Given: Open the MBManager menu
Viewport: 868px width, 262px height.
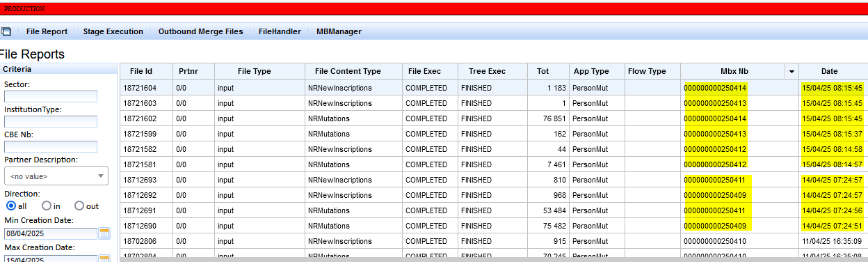Looking at the screenshot, I should coord(339,31).
